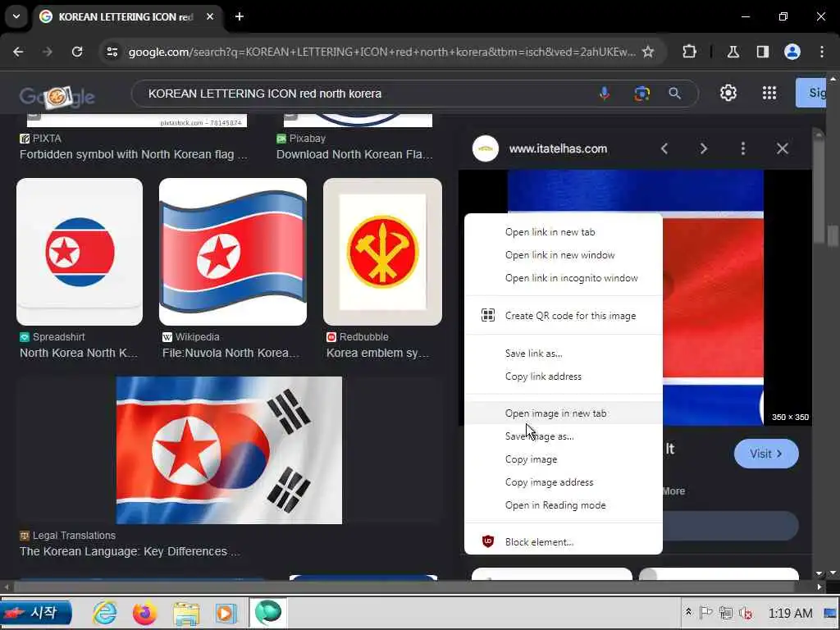Select Open in Reading mode
This screenshot has width=840, height=630.
tap(564, 505)
